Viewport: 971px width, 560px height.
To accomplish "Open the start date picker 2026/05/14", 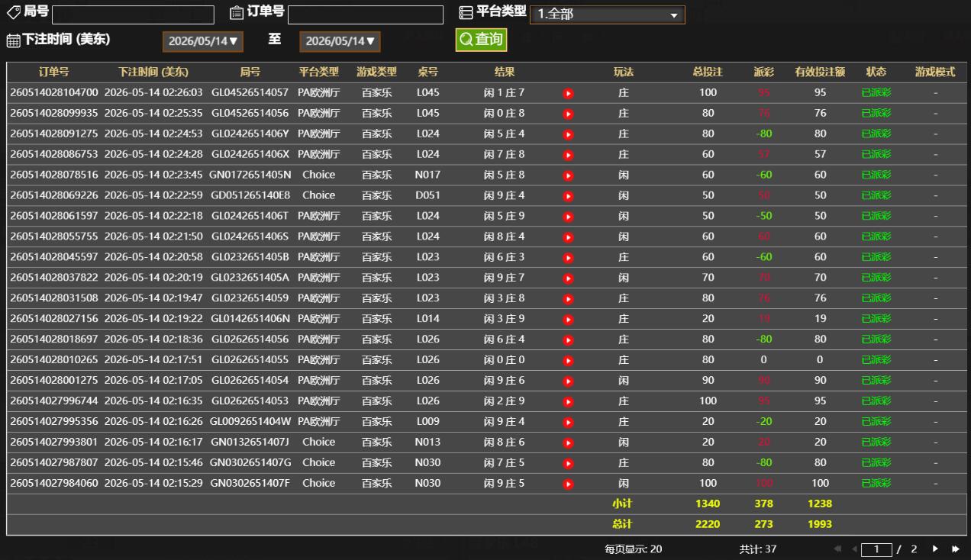I will pyautogui.click(x=203, y=41).
